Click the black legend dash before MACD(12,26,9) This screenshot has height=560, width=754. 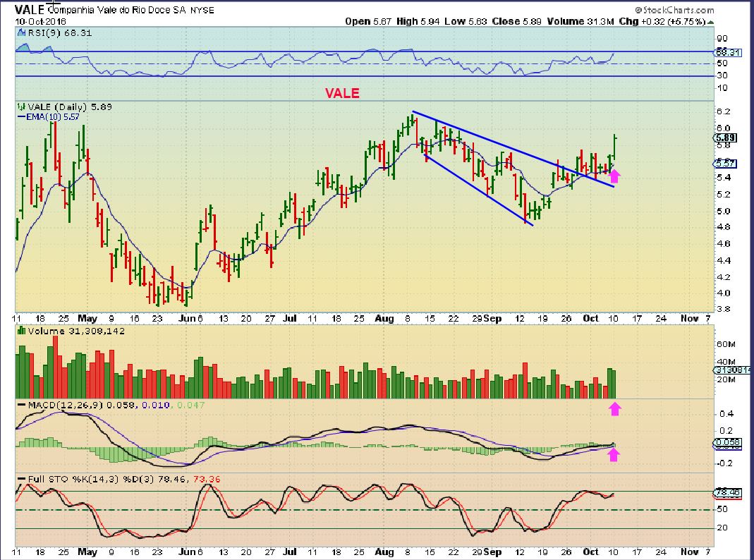click(x=22, y=406)
